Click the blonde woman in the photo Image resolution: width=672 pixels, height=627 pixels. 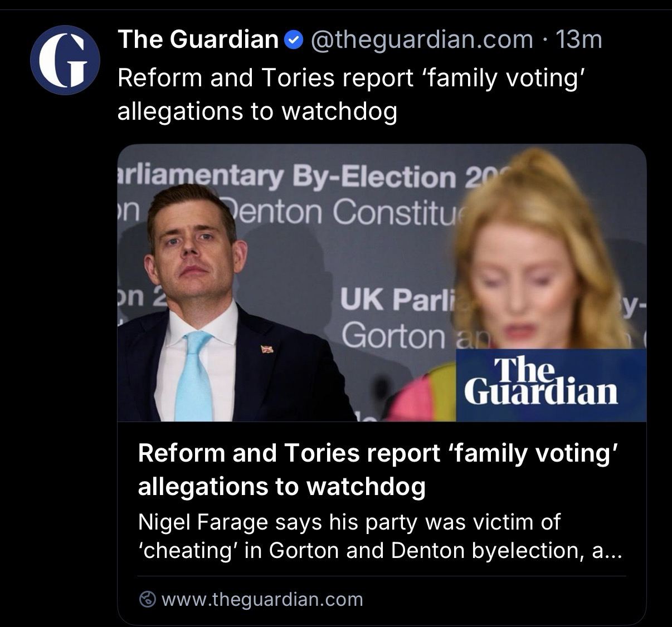pos(529,267)
